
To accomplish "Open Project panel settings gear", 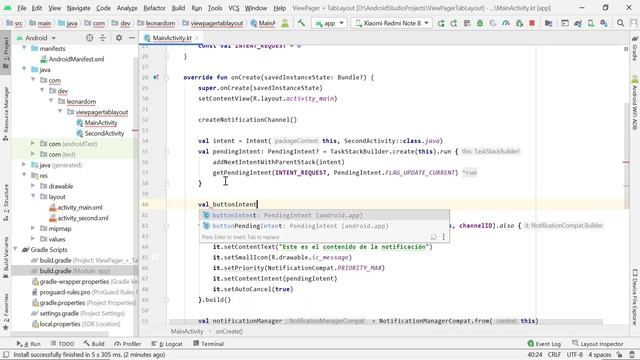I will tap(119, 38).
